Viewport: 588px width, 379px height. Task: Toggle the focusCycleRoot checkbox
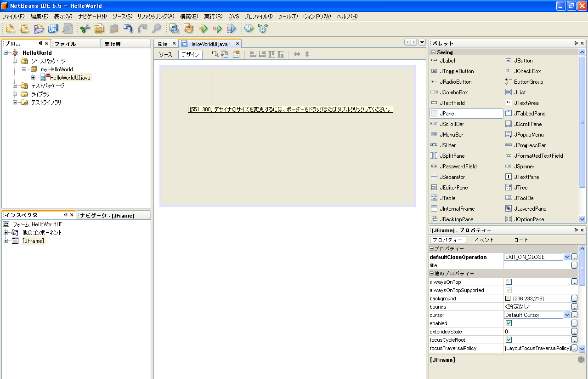509,340
